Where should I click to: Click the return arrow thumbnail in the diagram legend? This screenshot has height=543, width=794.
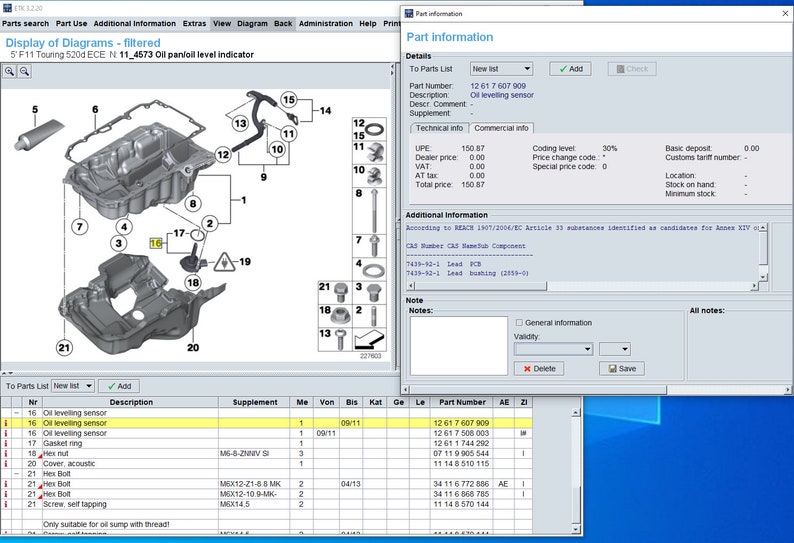click(369, 340)
